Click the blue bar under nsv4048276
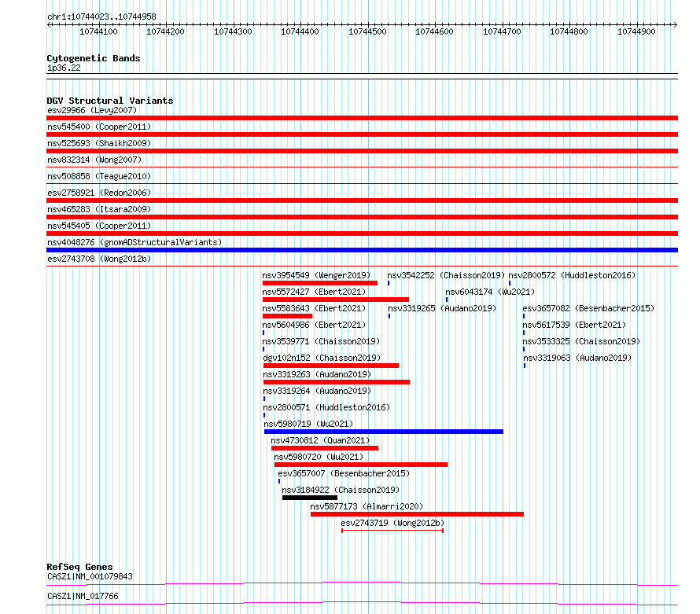The width and height of the screenshot is (700, 614). click(x=362, y=250)
